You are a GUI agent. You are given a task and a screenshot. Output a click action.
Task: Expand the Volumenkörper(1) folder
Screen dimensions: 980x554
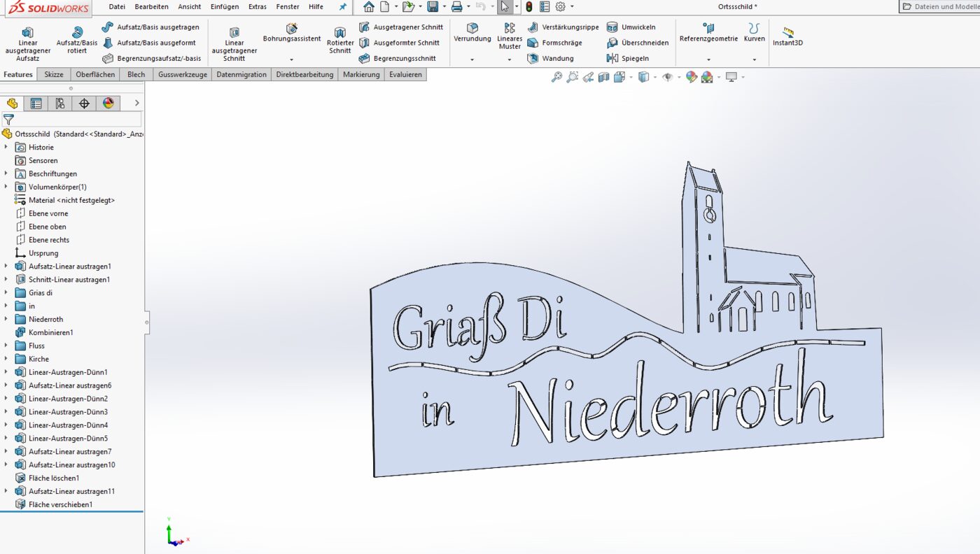point(6,187)
